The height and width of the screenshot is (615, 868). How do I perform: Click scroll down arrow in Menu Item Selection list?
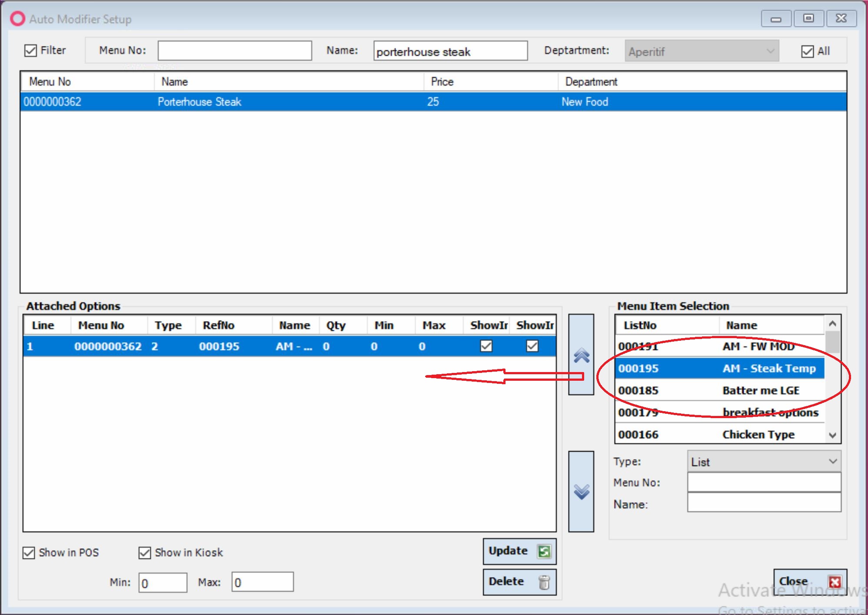tap(832, 435)
